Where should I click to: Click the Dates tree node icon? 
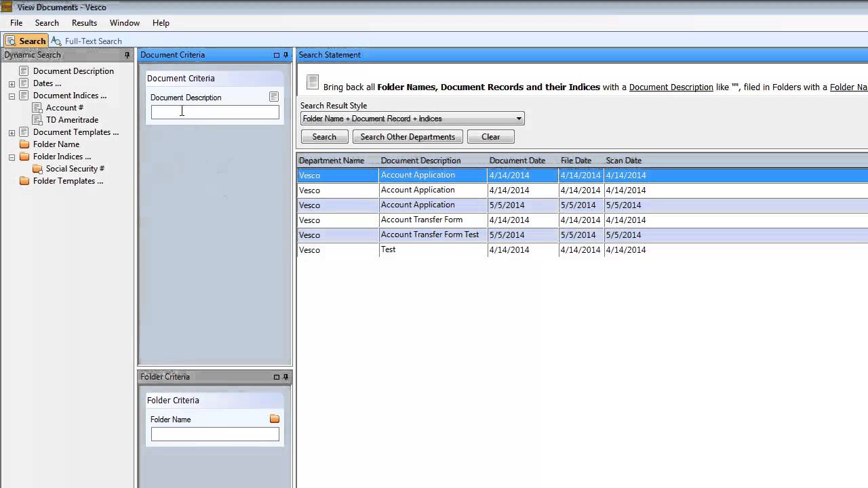24,83
